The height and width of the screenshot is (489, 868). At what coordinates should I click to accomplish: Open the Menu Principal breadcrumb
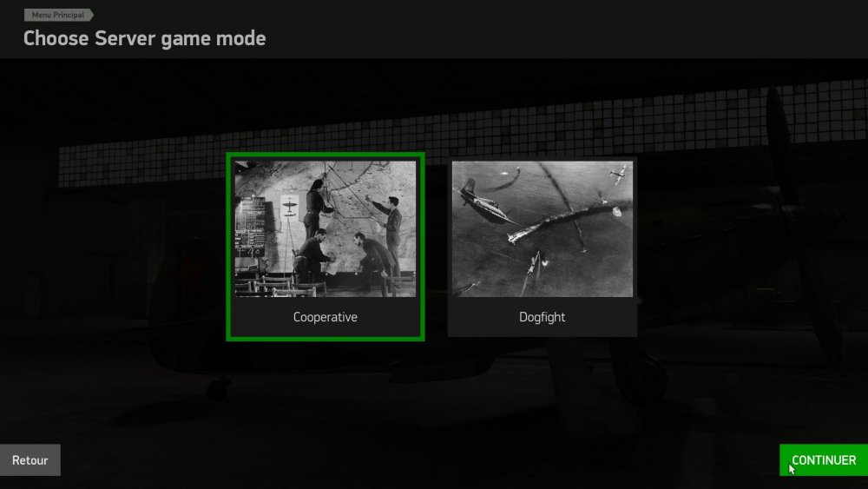pyautogui.click(x=58, y=15)
